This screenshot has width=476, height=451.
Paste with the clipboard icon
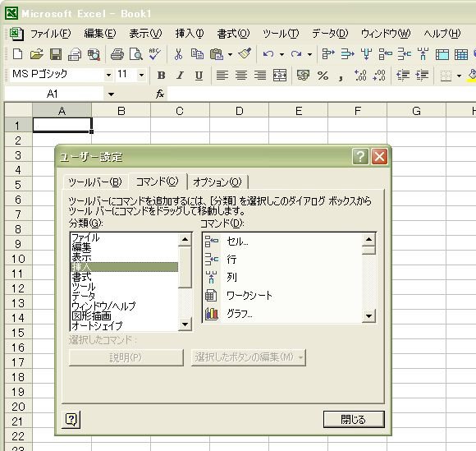[217, 54]
